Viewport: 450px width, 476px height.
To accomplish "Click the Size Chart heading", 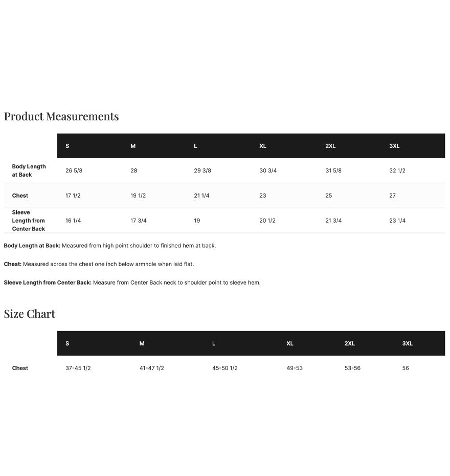I will 30,314.
